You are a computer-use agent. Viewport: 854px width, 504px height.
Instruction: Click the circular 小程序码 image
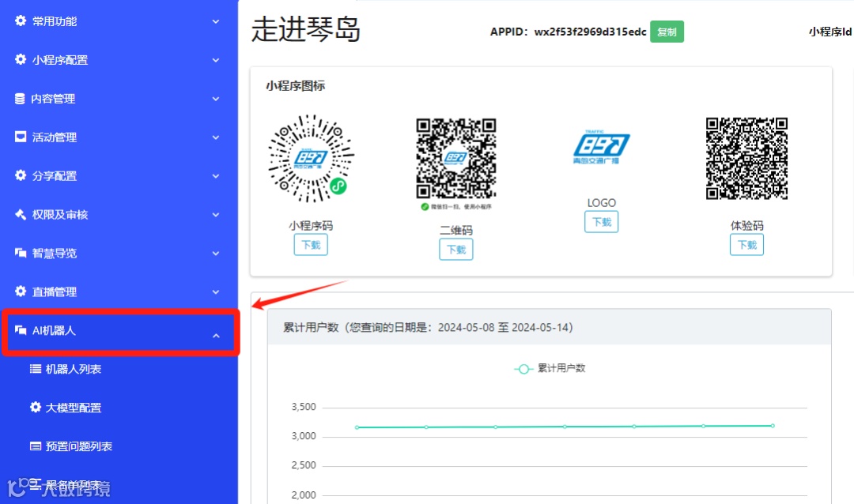(311, 158)
